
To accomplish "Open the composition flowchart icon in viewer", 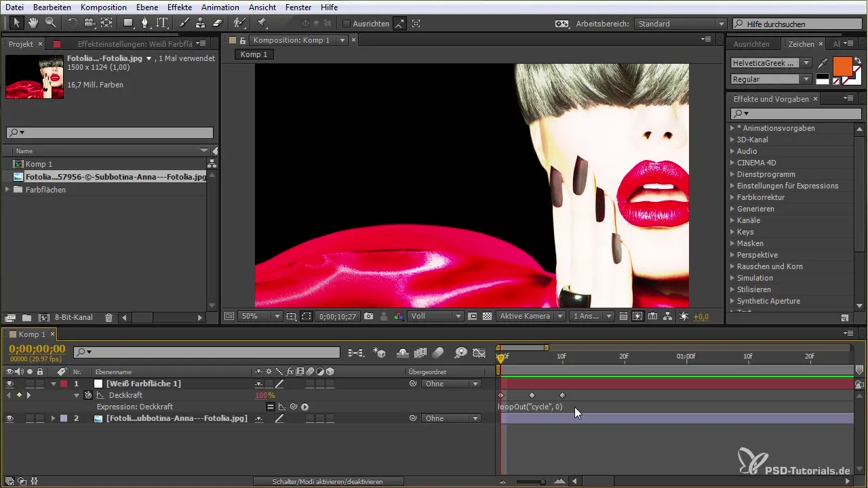I will (x=668, y=316).
